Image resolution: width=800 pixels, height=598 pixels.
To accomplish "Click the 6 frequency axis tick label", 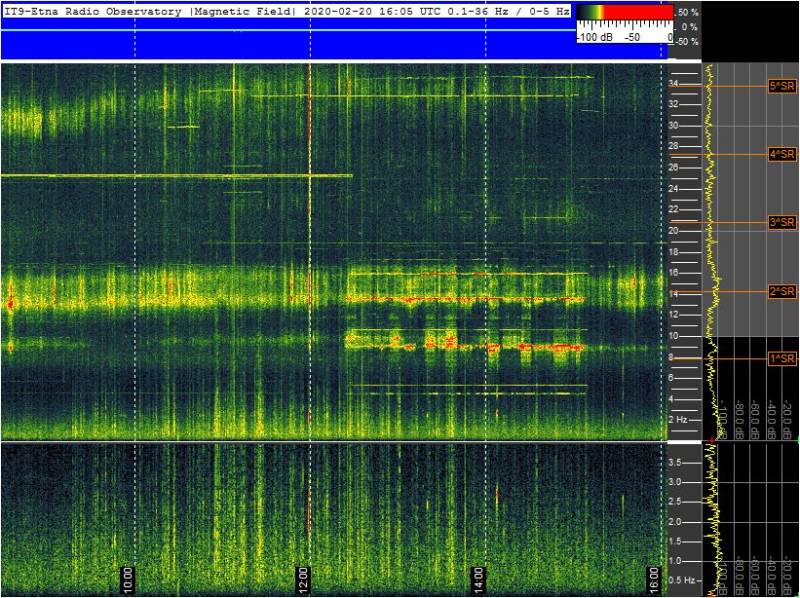I will pyautogui.click(x=671, y=378).
